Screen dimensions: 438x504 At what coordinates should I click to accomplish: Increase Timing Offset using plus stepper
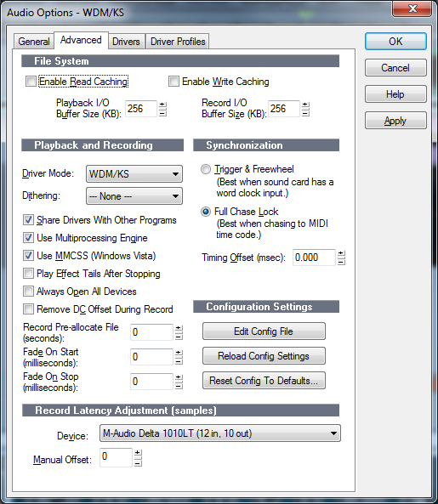coord(342,253)
